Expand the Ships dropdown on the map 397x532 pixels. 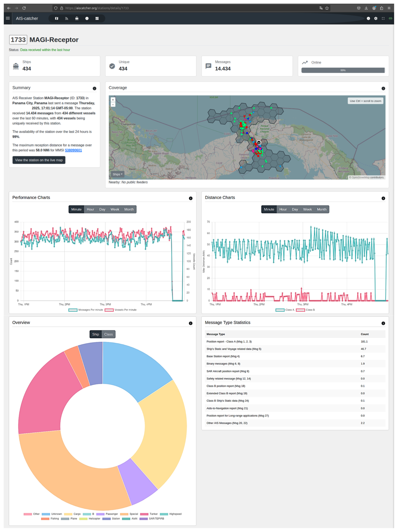pos(117,174)
